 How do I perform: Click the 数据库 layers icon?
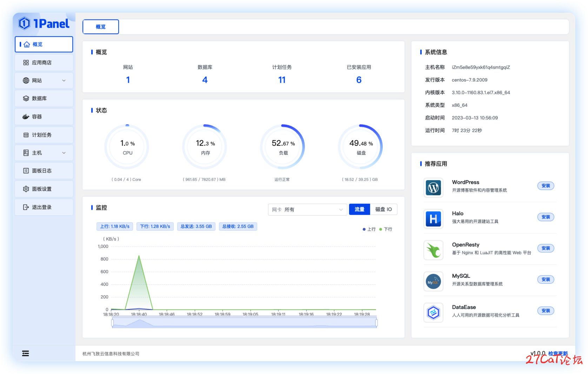(26, 98)
